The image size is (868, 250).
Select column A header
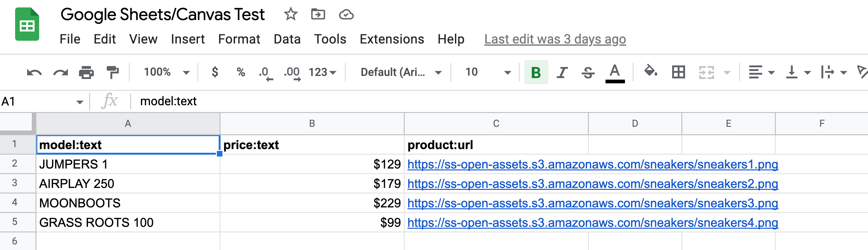point(128,123)
